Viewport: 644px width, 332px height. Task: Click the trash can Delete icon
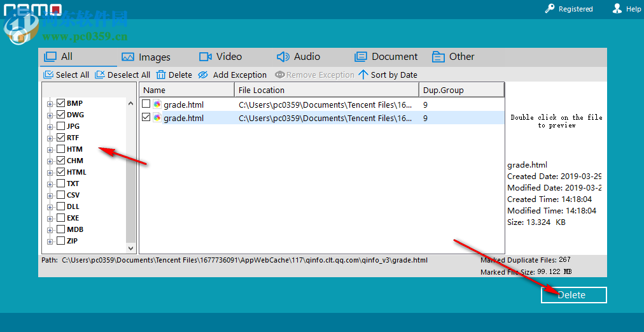[x=161, y=75]
